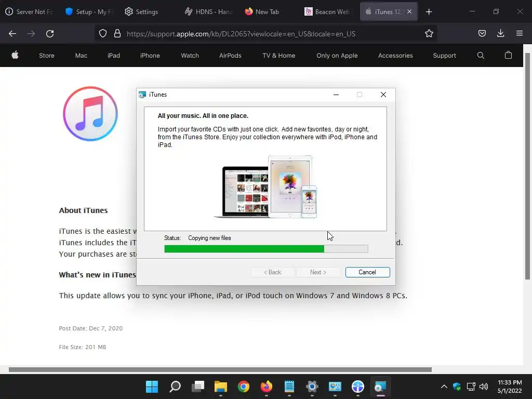Reload the Apple support page
532x399 pixels.
(50, 34)
